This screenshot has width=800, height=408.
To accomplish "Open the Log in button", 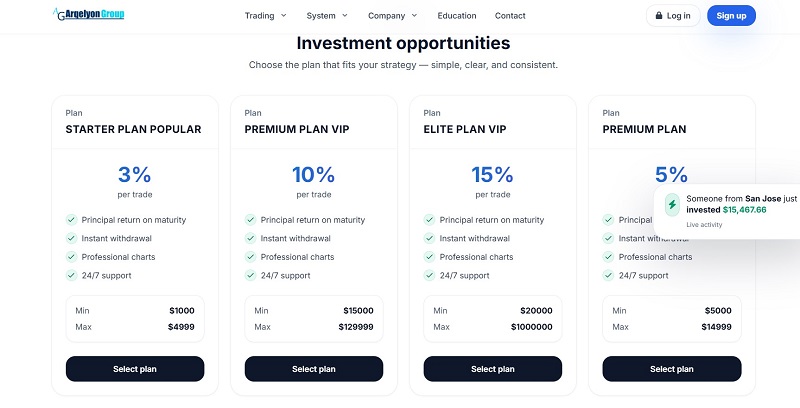I will [673, 16].
